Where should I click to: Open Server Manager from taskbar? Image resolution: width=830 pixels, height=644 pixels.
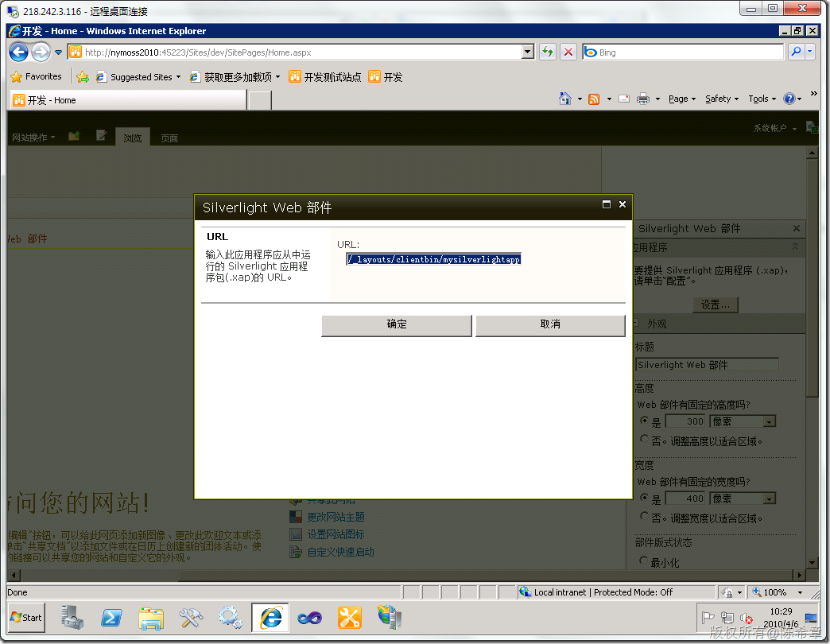(x=72, y=618)
